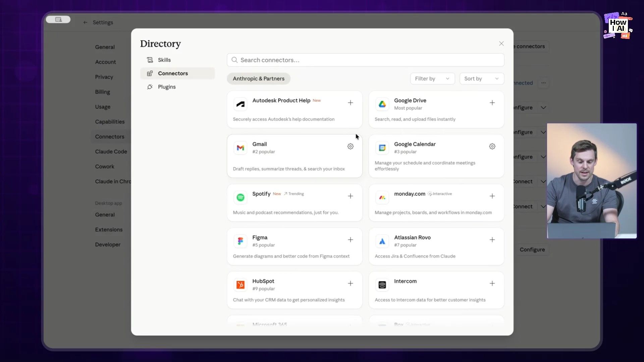Select the Anthropic & Partners filter chip
644x362 pixels.
pos(259,79)
